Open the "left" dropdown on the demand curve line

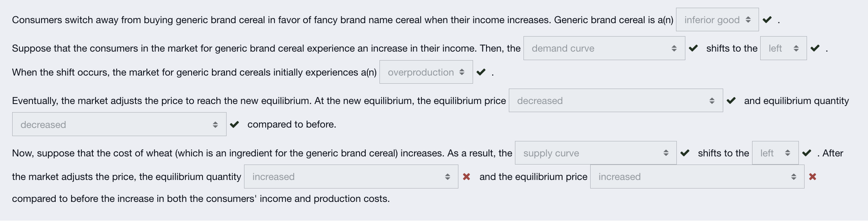click(783, 48)
